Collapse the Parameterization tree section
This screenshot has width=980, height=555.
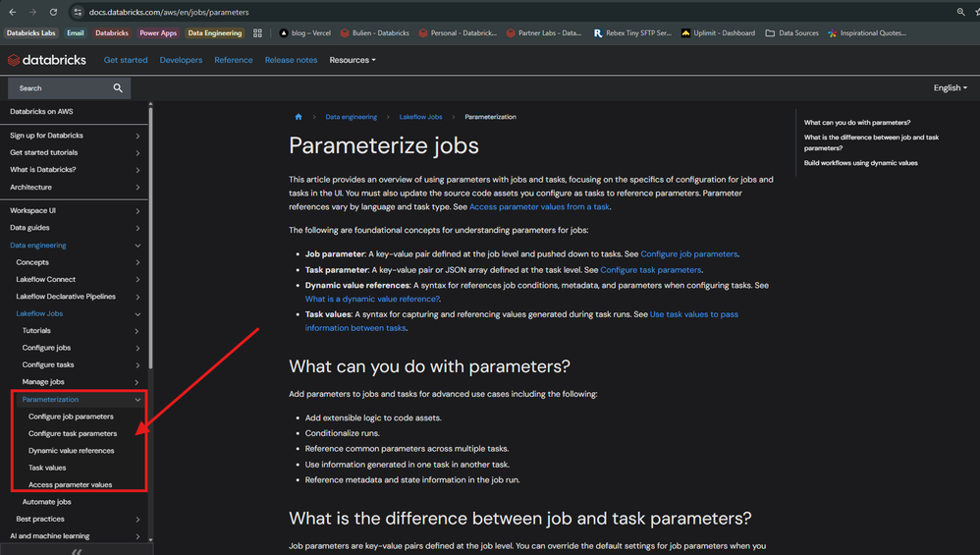point(137,400)
